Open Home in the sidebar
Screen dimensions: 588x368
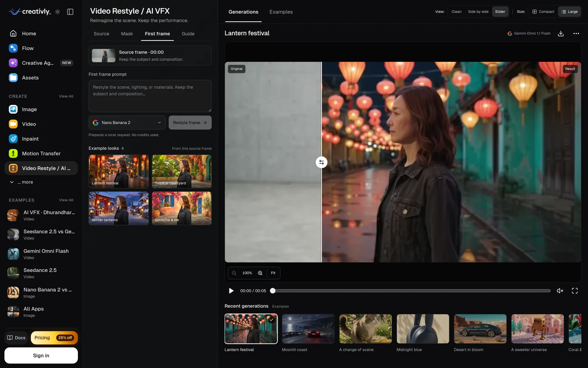pyautogui.click(x=41, y=33)
